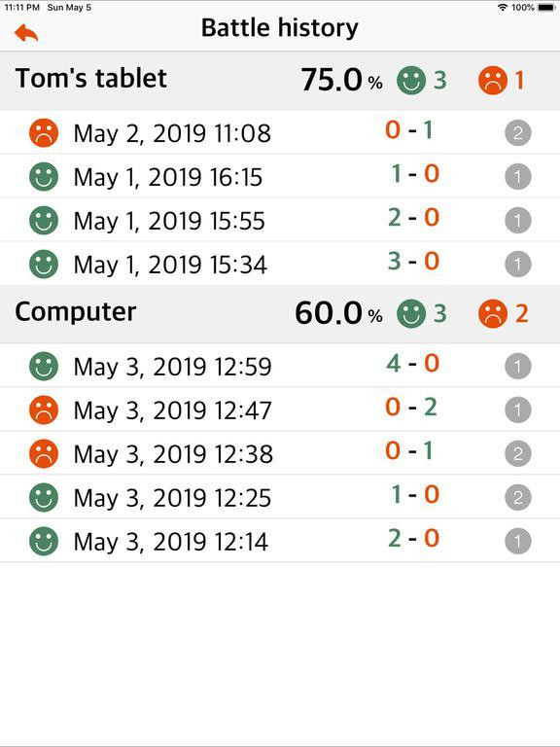Image resolution: width=560 pixels, height=747 pixels.
Task: Click sad face icon for May 2 11:08 battle
Action: coord(44,132)
